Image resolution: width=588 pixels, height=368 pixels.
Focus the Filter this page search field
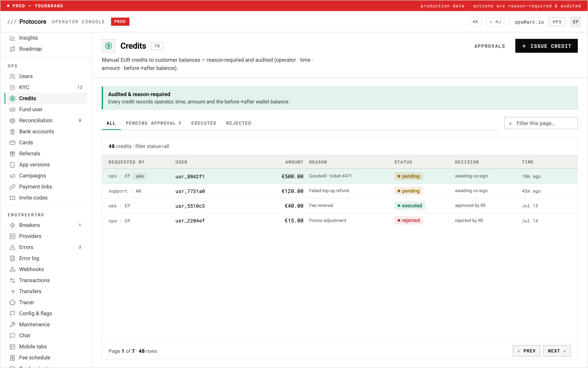pos(541,123)
